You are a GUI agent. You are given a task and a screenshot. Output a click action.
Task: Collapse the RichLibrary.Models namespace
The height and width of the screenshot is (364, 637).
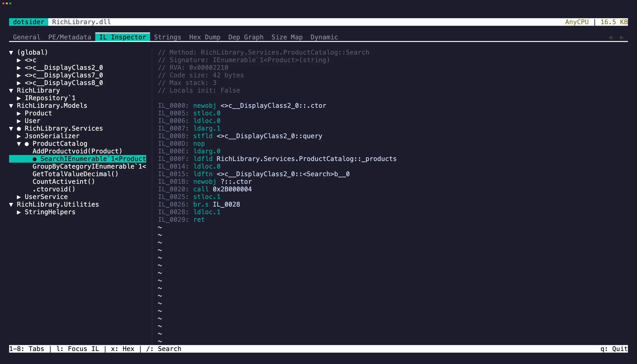(x=11, y=106)
